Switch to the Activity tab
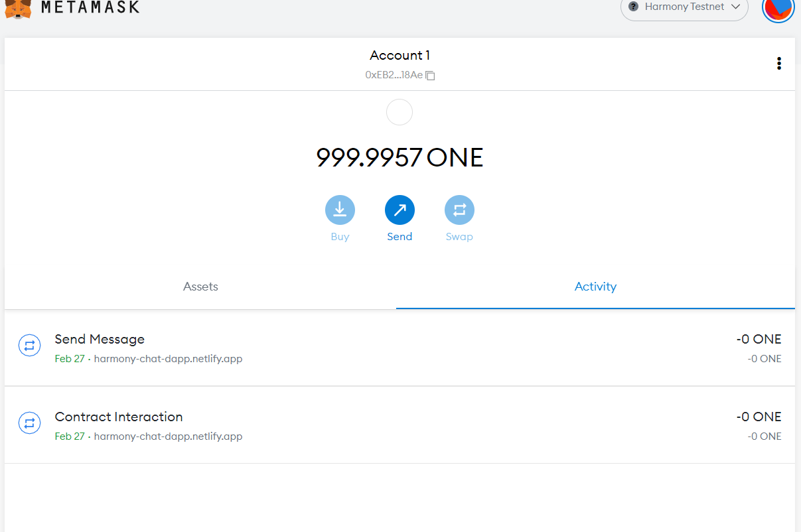 coord(595,287)
